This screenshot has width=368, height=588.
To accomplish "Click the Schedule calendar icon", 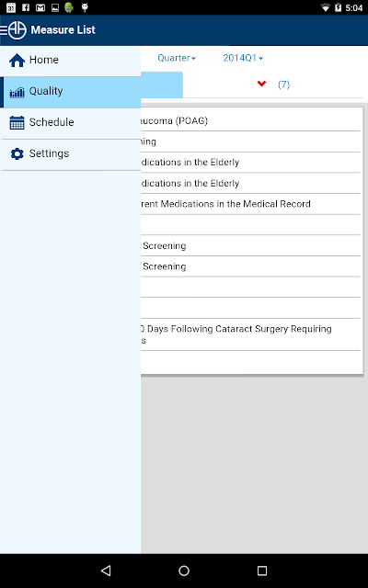I will tap(17, 122).
